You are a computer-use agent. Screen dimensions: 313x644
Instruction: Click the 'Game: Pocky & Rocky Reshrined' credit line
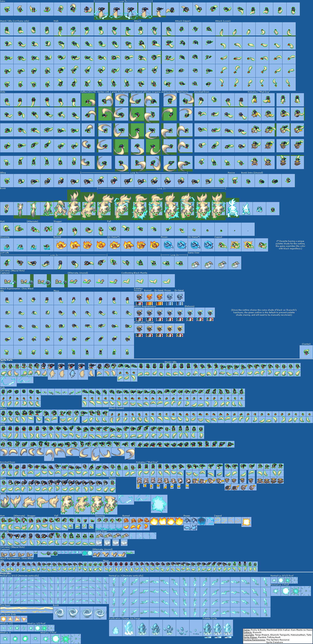[x=278, y=630]
